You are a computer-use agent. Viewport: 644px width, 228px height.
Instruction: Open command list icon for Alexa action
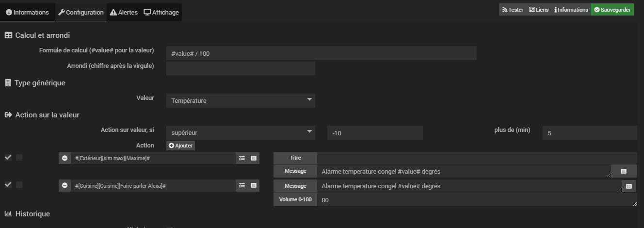pos(253,186)
